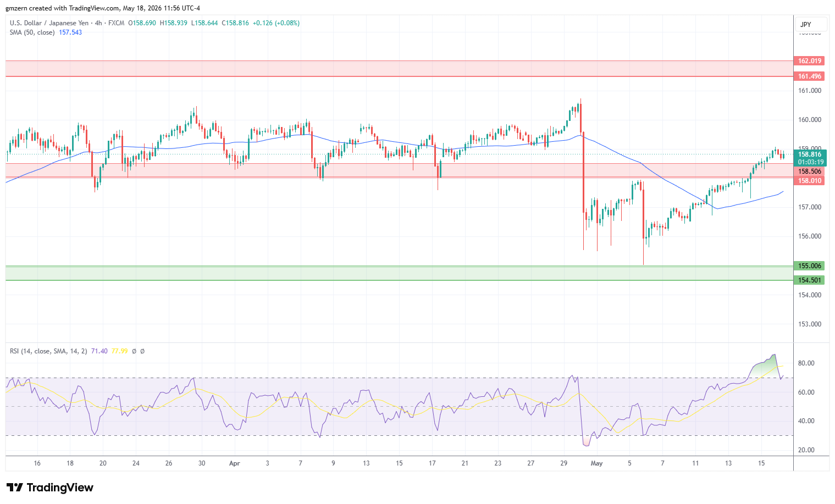The height and width of the screenshot is (504, 835).
Task: Click the low price L158.644
Action: click(204, 23)
